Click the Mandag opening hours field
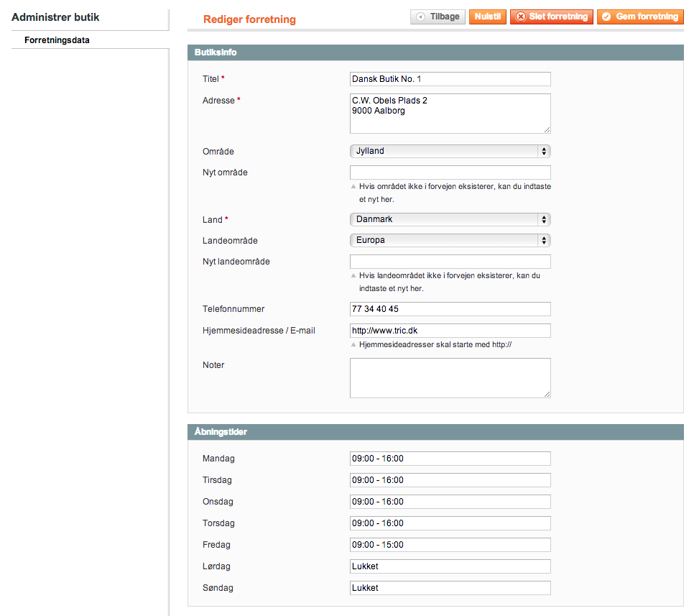The width and height of the screenshot is (694, 616). pos(450,459)
